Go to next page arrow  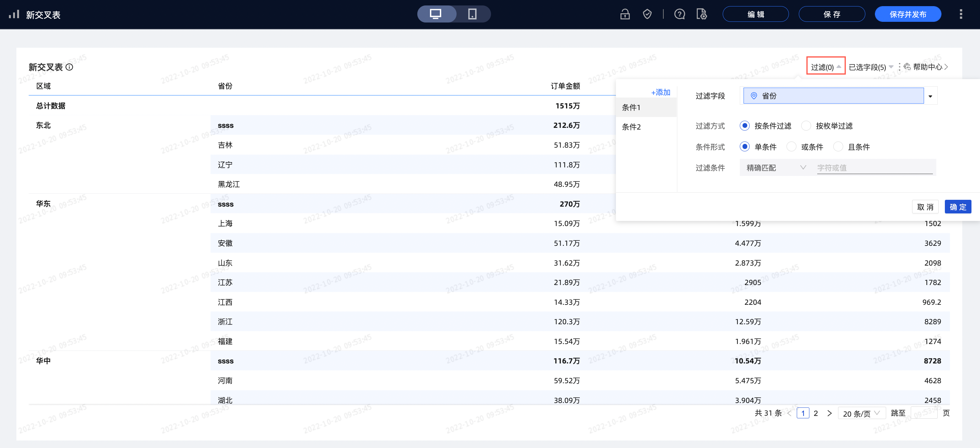click(829, 414)
